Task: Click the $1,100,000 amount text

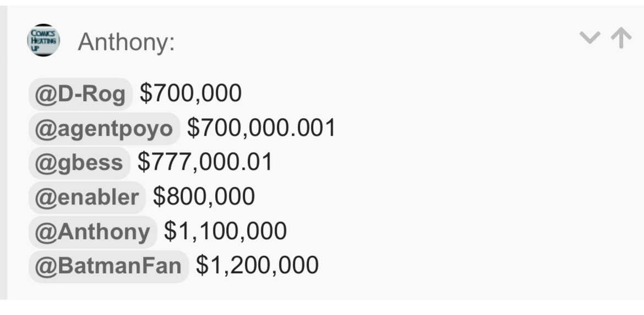Action: coord(225,231)
